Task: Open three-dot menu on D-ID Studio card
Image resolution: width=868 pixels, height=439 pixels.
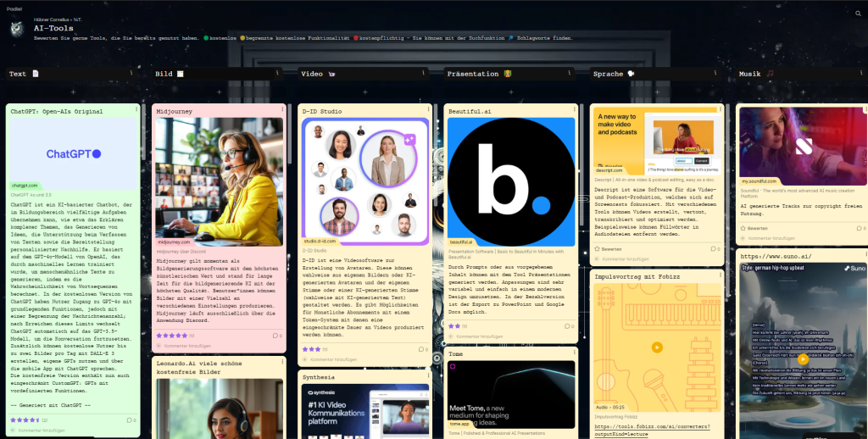Action: point(428,109)
